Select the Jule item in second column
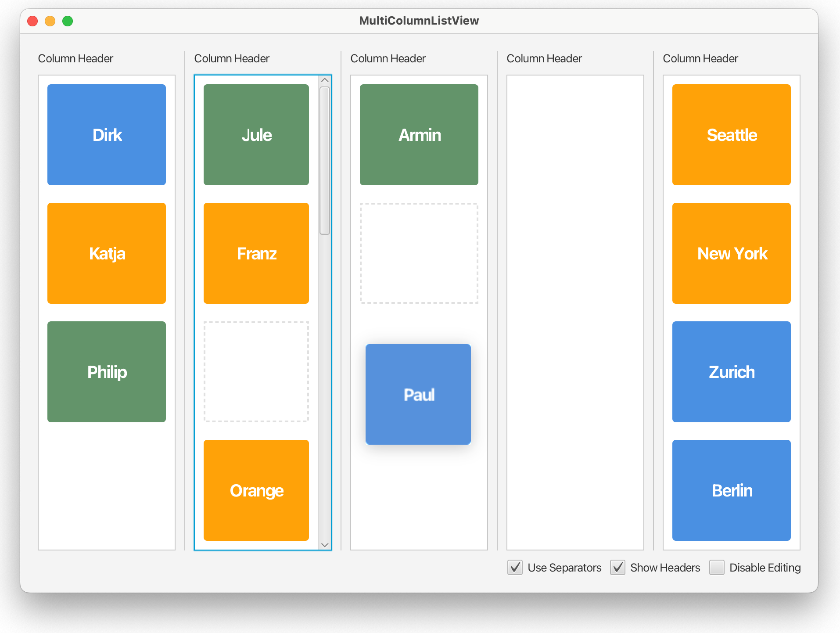840x633 pixels. point(256,135)
